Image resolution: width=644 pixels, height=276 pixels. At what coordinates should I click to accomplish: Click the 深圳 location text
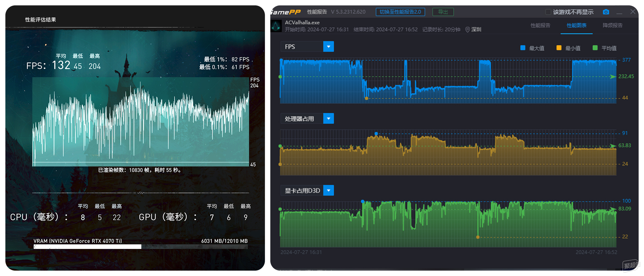coord(476,30)
